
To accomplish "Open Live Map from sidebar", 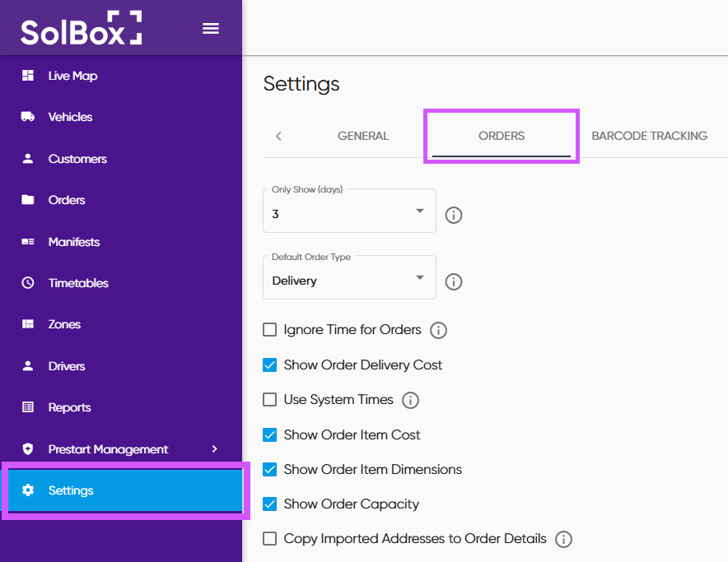I will click(72, 76).
